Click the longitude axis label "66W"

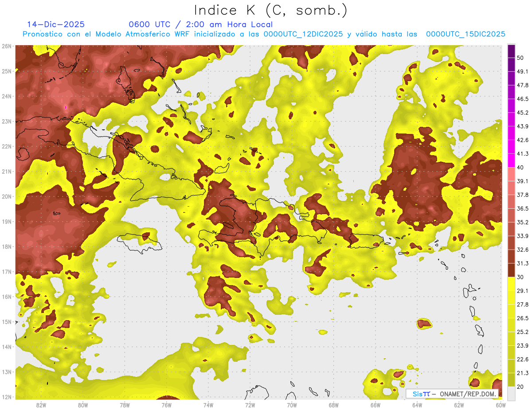point(375,405)
